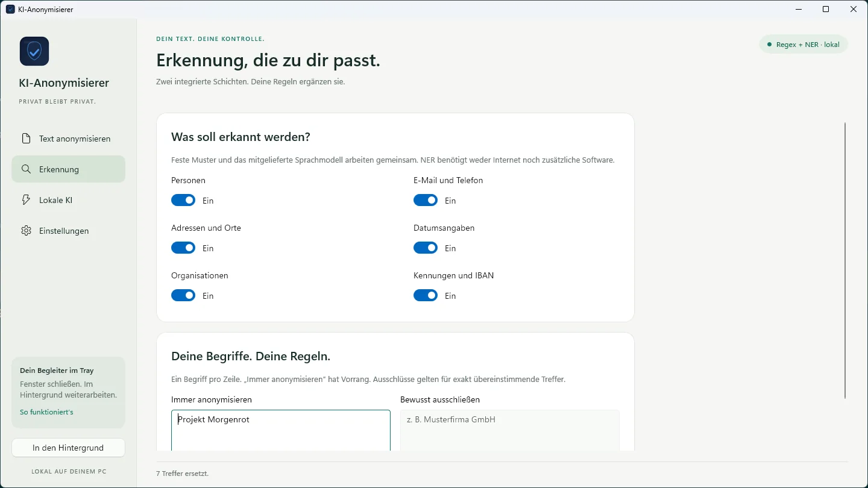Toggle the Organisationen switch

183,295
